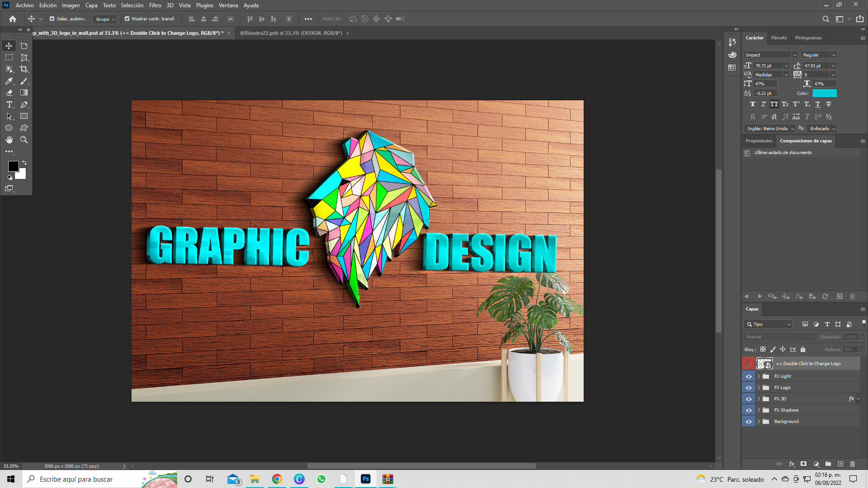
Task: Open the Grupo auto-select dropdown
Action: tap(105, 19)
